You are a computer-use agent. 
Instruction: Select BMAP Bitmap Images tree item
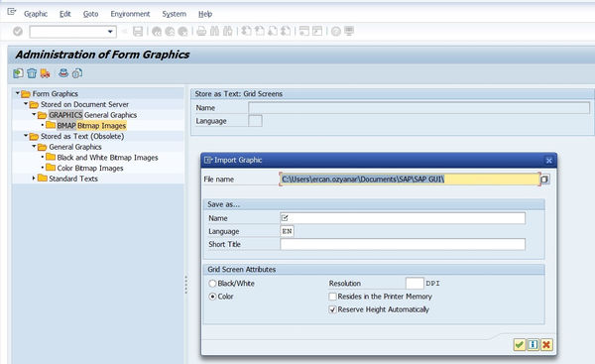[x=91, y=126]
